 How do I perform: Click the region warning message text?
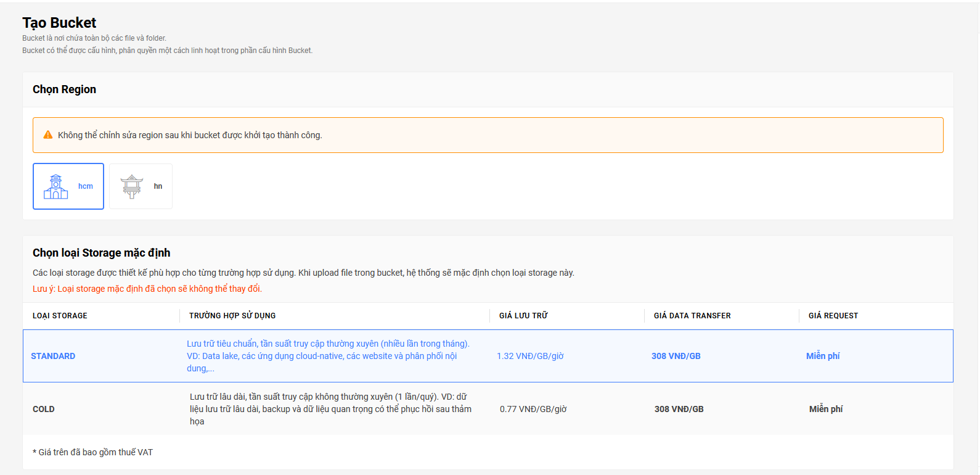pos(190,135)
